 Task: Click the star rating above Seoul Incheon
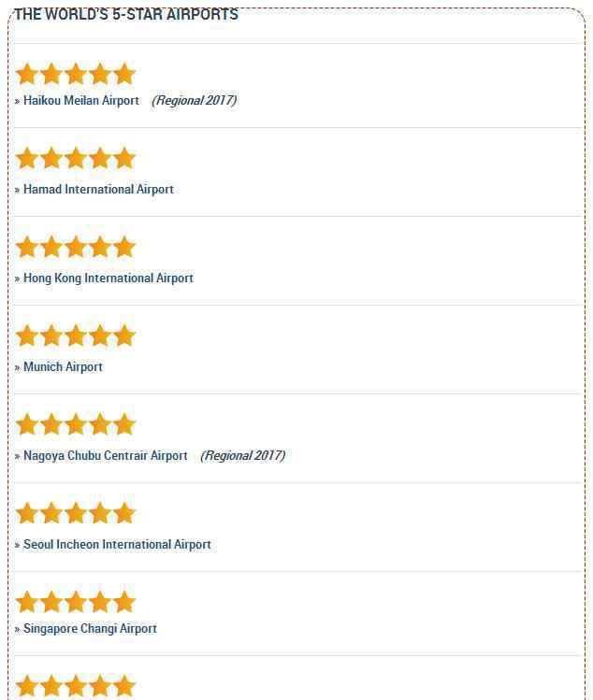76,513
